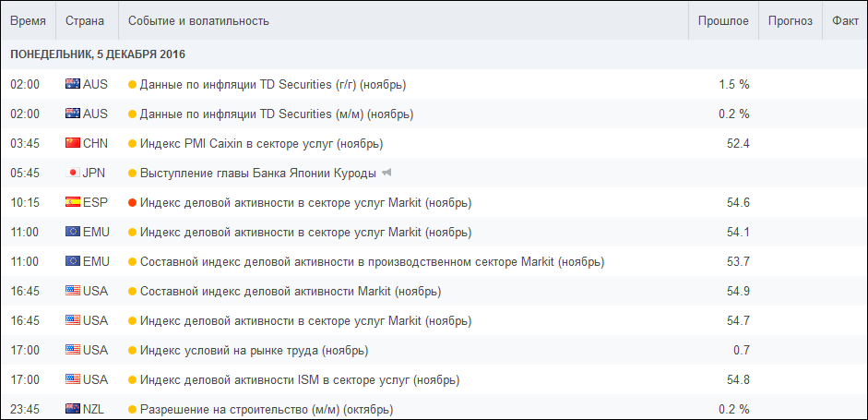Click the 'Прогноз' column header
868x420 pixels.
(791, 20)
